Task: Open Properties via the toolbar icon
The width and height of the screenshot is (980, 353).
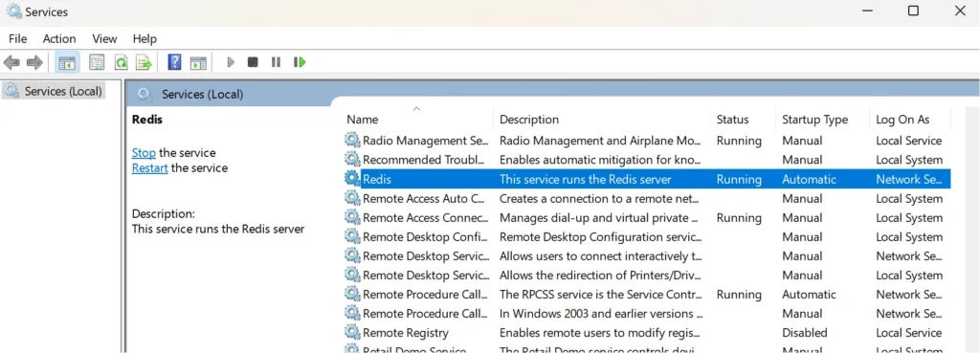Action: [97, 62]
